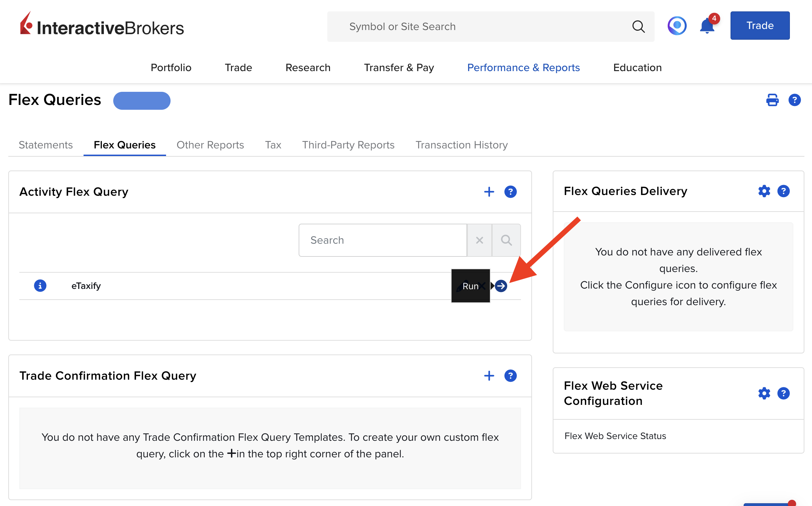This screenshot has height=506, width=812.
Task: Switch to the Tax tab
Action: pos(273,145)
